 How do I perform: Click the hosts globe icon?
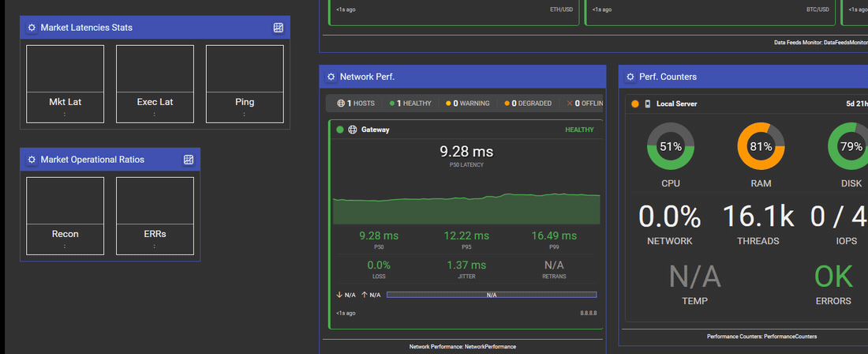tap(342, 103)
